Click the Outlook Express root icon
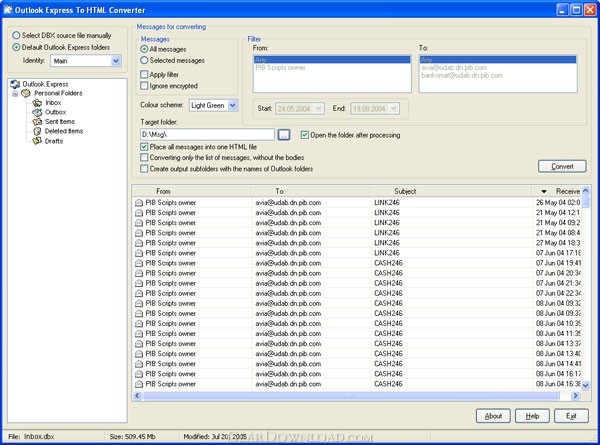 pos(15,84)
